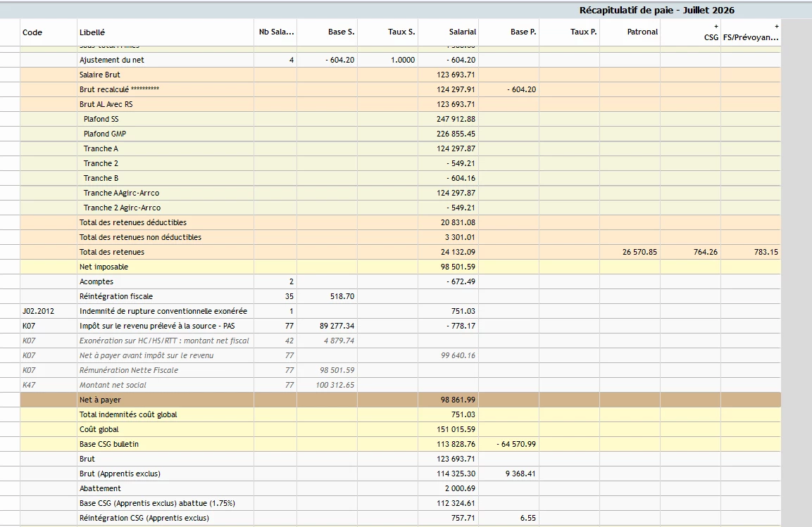Click Impôt sur le revenu prélevé à la source

[x=157, y=326]
